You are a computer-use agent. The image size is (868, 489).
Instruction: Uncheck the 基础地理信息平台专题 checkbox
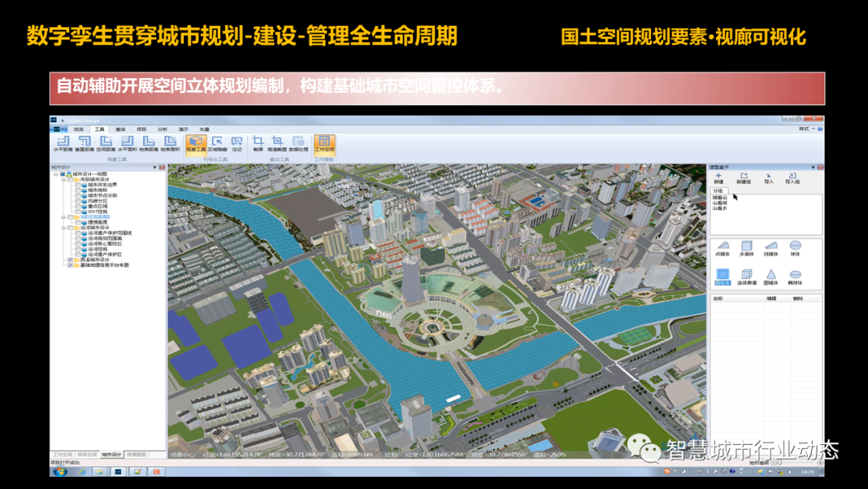(70, 265)
